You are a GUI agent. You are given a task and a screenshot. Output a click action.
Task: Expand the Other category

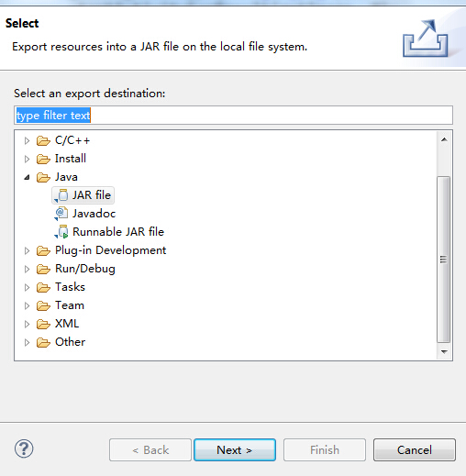pos(27,342)
